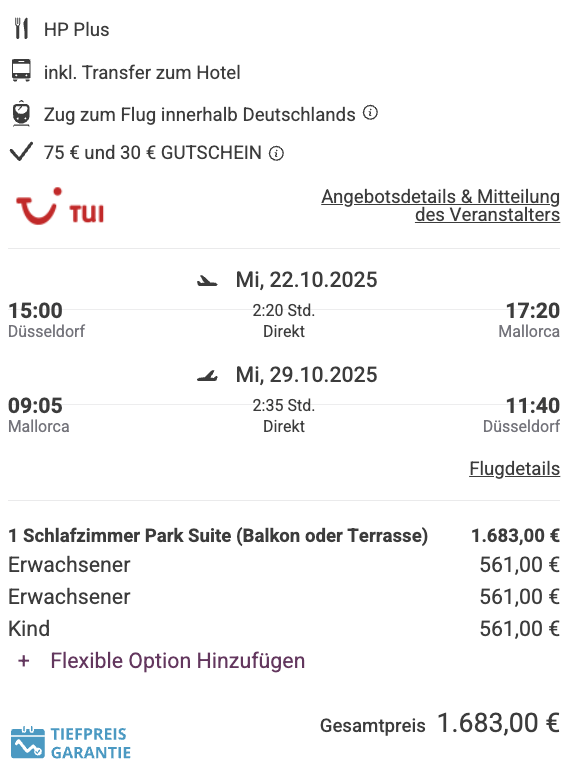Click the outbound date Mi, 22.10.2025

pos(306,280)
